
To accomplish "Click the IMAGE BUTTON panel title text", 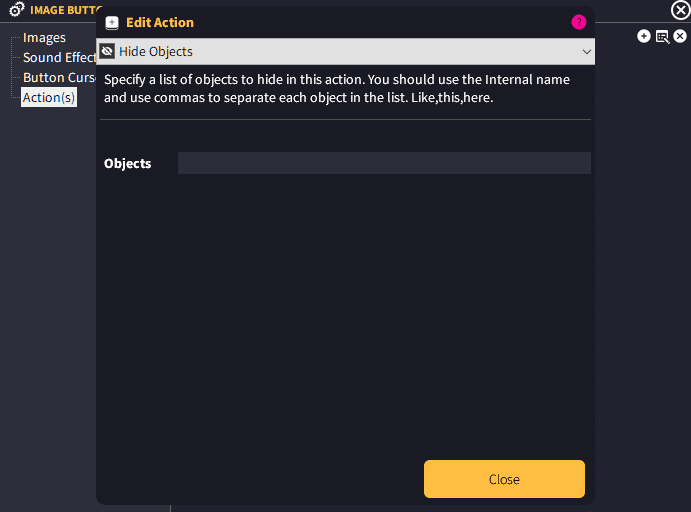I will click(x=66, y=10).
